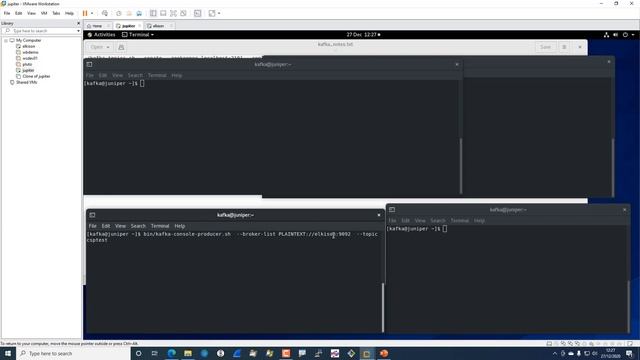Open VMware Tabs menu
Screen dimensions: 640x360
(56, 13)
